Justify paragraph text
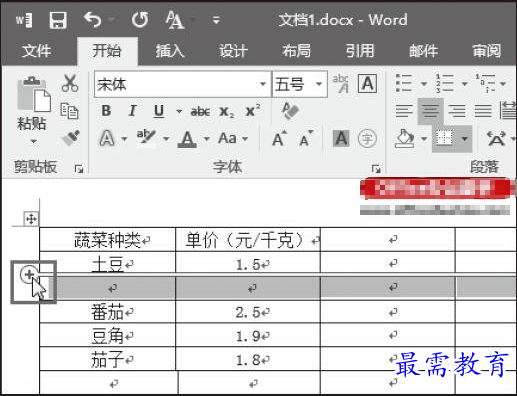This screenshot has width=517, height=396. [x=483, y=111]
